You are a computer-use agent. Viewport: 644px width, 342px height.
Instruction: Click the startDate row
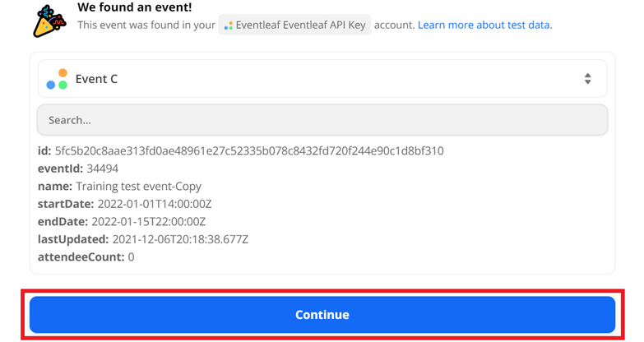click(x=124, y=204)
